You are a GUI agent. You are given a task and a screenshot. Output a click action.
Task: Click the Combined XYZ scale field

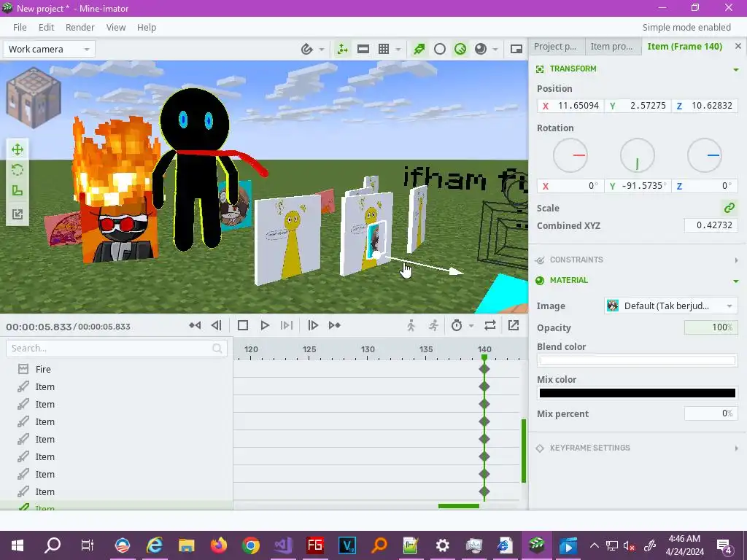pyautogui.click(x=711, y=225)
